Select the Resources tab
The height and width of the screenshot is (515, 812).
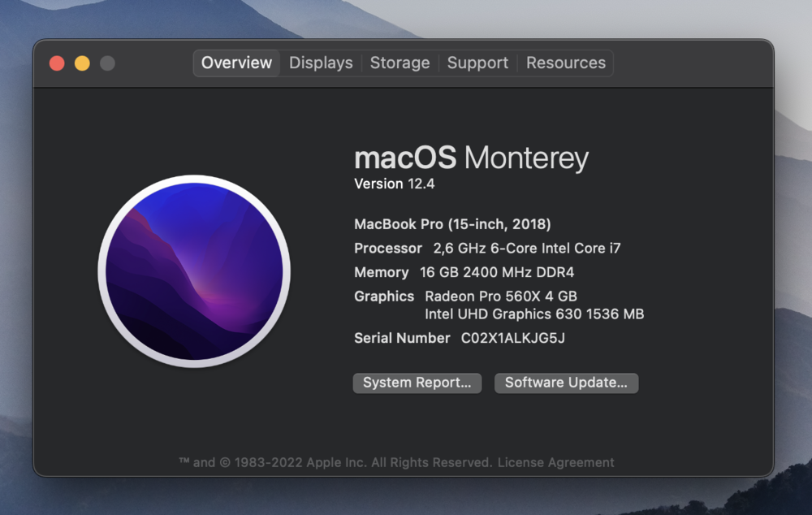pos(565,63)
